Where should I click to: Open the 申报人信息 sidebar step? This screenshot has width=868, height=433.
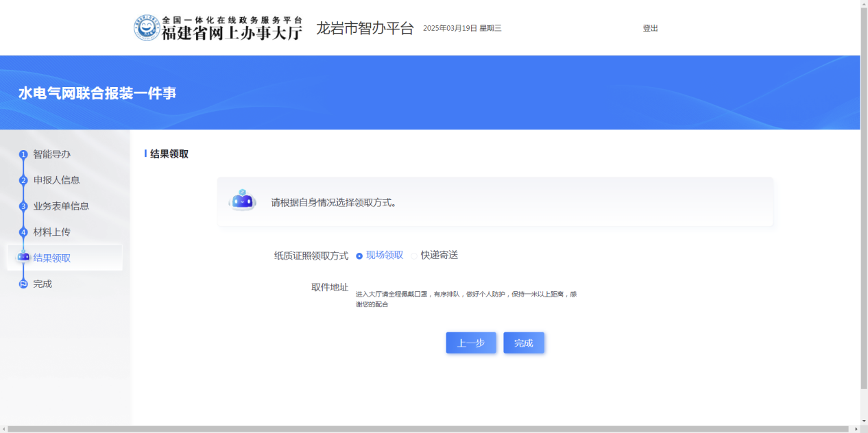[57, 180]
